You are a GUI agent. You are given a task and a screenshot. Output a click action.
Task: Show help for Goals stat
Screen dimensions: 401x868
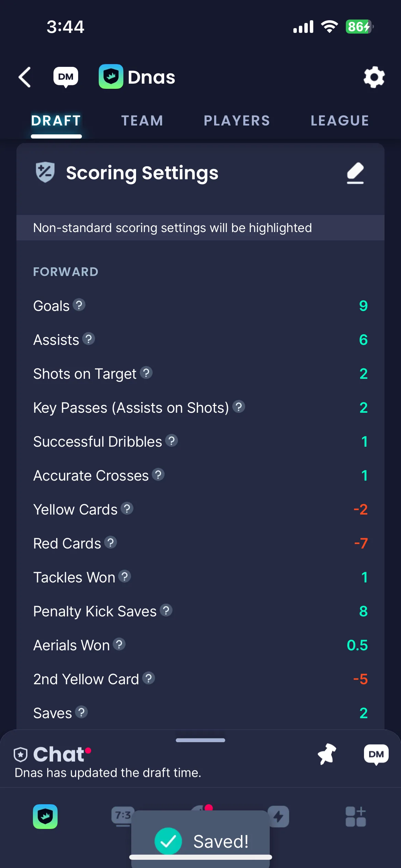tap(79, 305)
